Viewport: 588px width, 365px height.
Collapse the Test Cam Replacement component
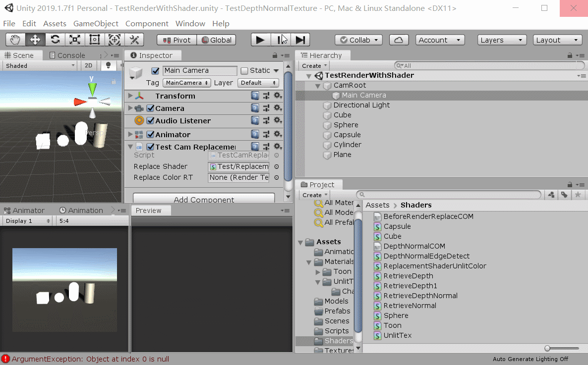[x=130, y=147]
